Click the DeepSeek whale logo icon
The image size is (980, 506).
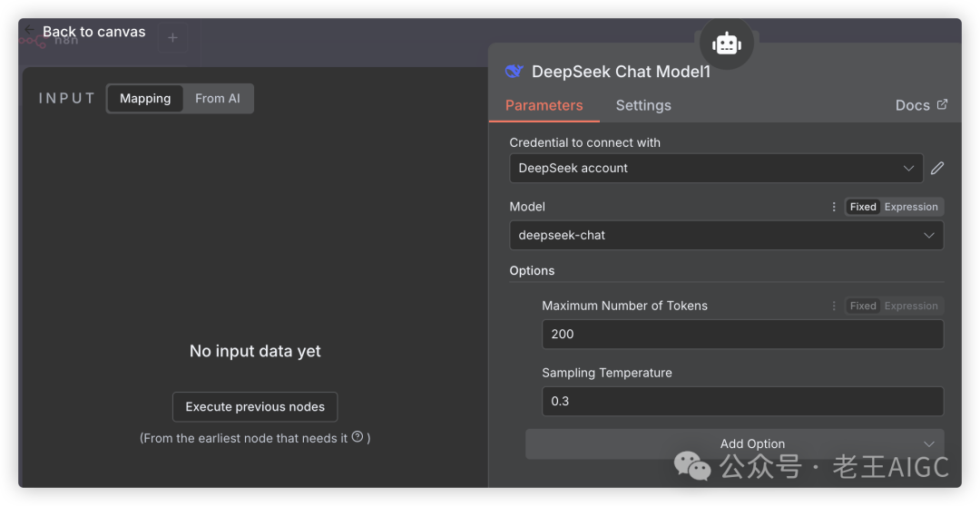point(514,72)
